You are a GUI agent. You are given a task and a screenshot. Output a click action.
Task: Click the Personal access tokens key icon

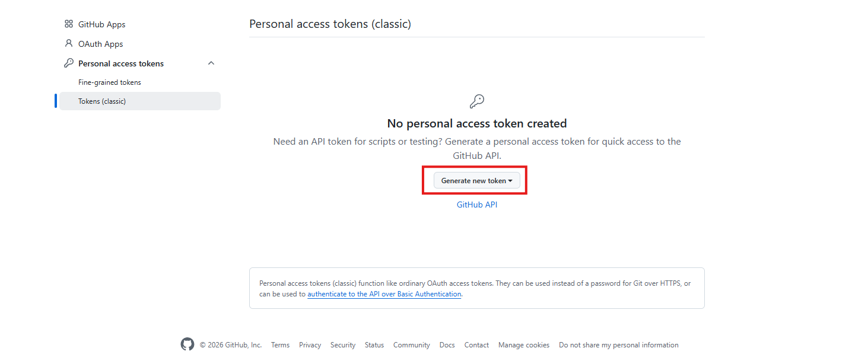tap(69, 63)
